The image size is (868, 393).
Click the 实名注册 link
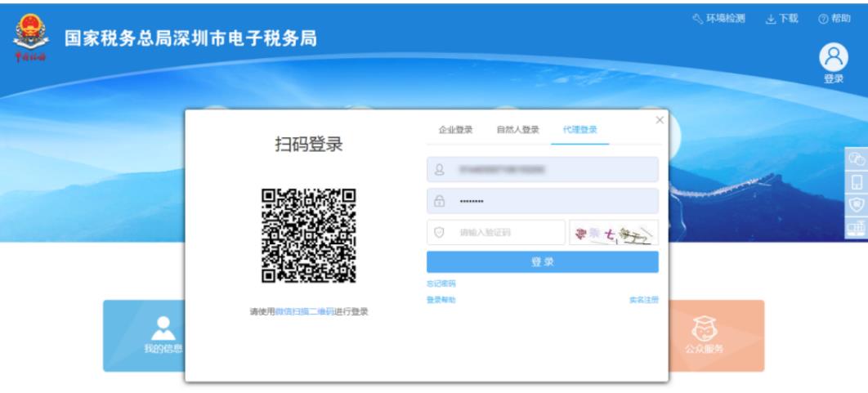pyautogui.click(x=643, y=300)
